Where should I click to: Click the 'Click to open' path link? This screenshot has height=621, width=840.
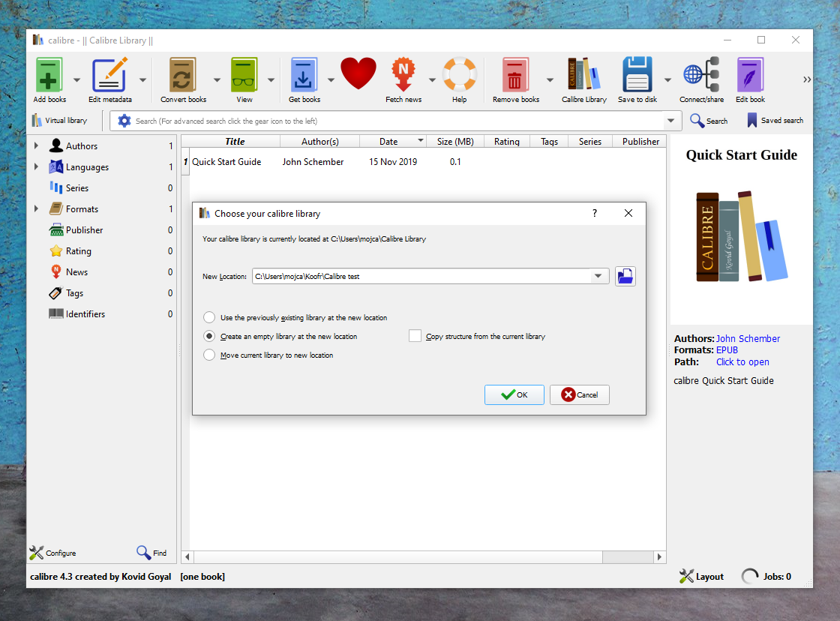point(742,362)
